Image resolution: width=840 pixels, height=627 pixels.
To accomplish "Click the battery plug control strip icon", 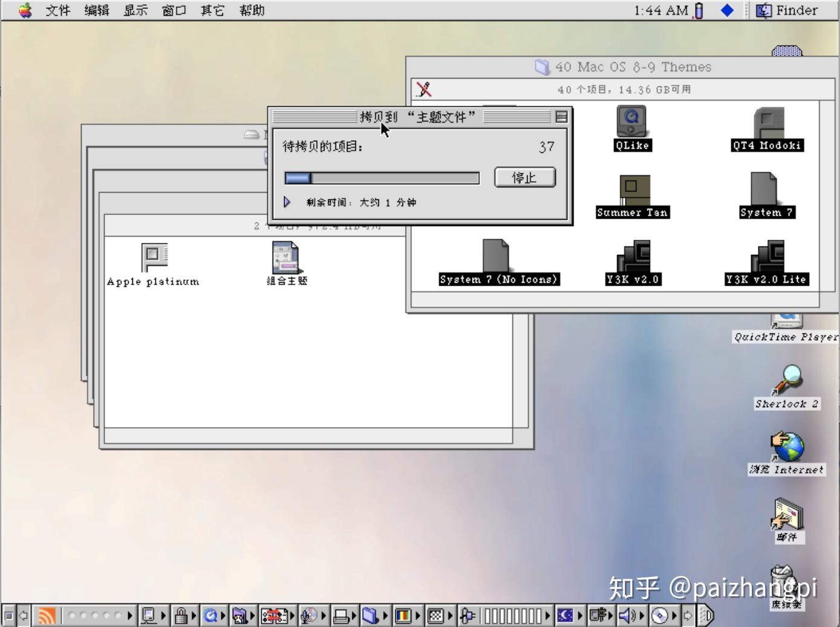I will [x=467, y=616].
